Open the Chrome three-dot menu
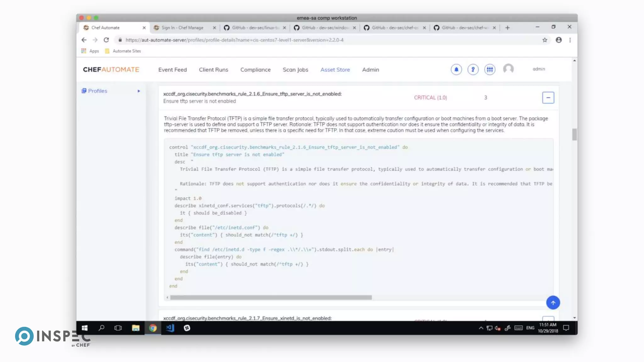 pyautogui.click(x=570, y=40)
